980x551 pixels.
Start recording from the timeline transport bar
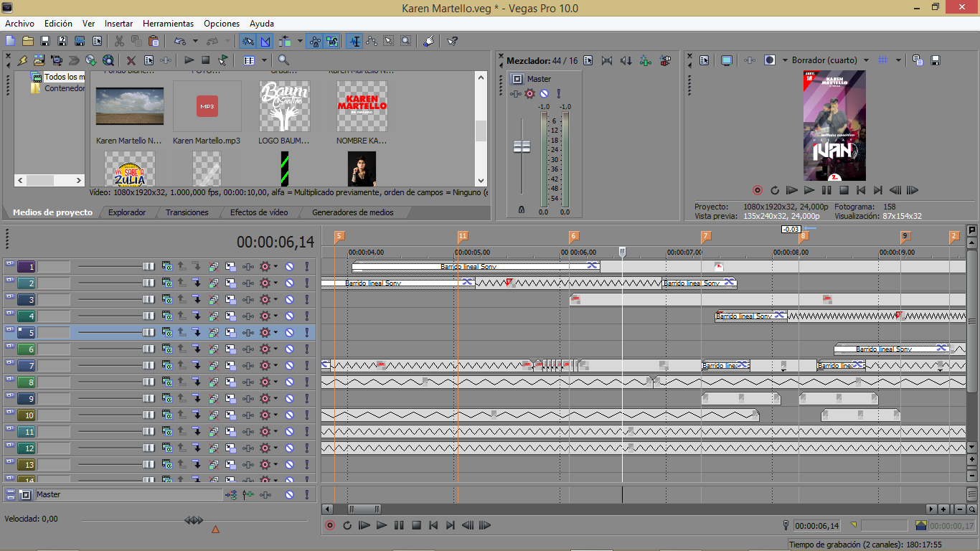click(330, 525)
